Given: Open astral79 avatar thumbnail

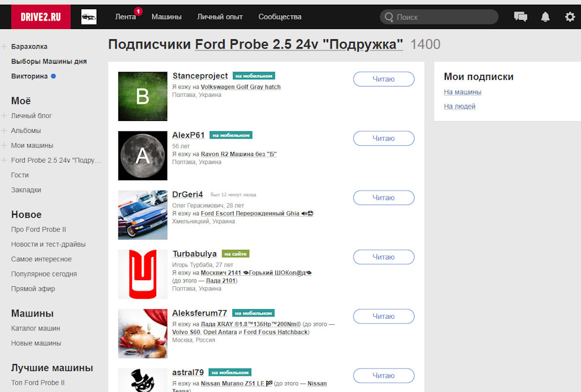Looking at the screenshot, I should (143, 380).
